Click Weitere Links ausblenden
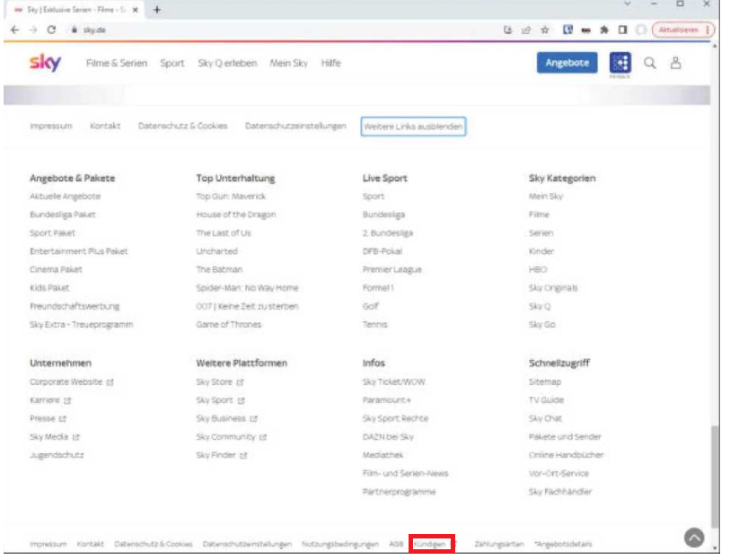 click(413, 127)
